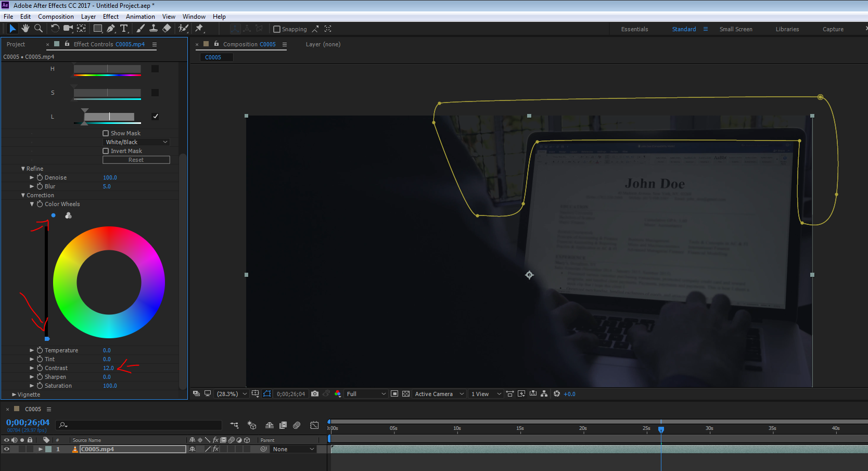
Task: Open the Full resolution dropdown
Action: (x=366, y=394)
